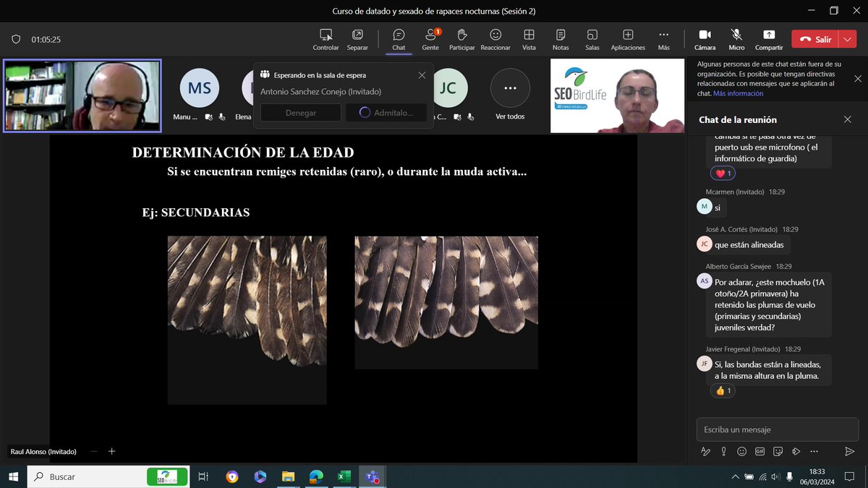The height and width of the screenshot is (488, 868).
Task: Close the Chat de la reunión panel
Action: [848, 119]
